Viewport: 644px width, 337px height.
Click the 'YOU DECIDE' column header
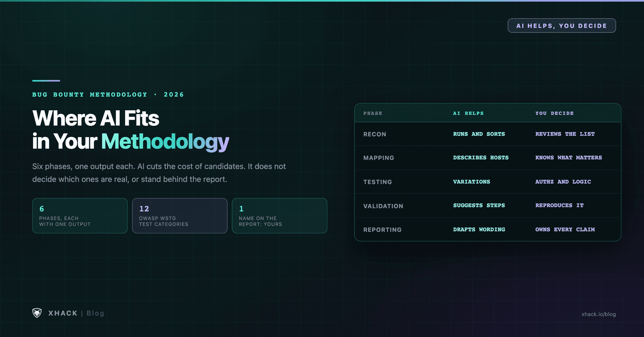tap(554, 113)
